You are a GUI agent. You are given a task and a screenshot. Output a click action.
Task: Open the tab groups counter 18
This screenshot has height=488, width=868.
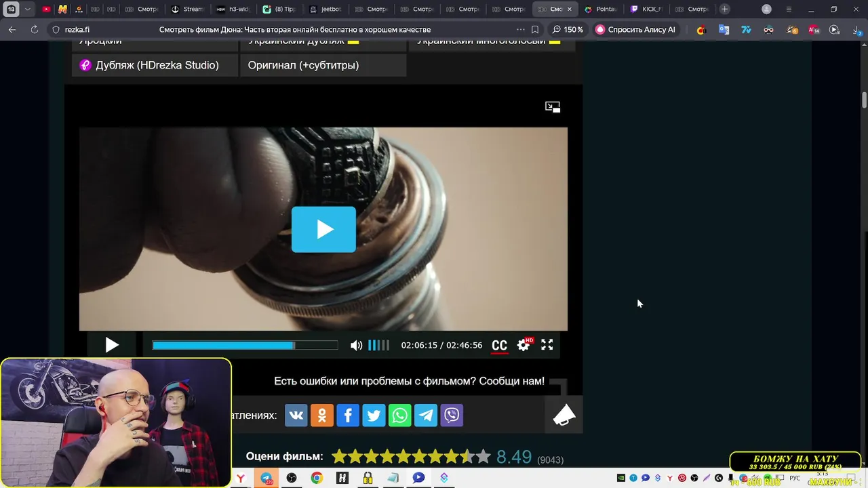pos(11,9)
